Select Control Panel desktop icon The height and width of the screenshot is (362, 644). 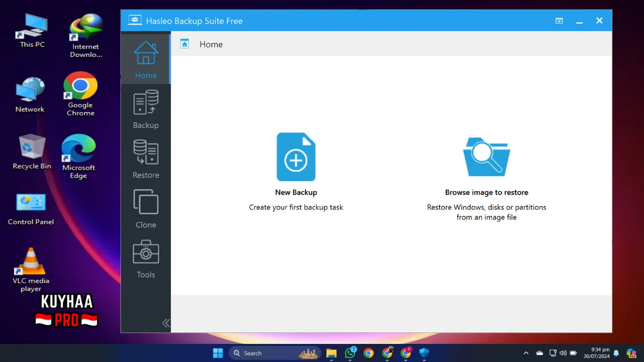[31, 208]
